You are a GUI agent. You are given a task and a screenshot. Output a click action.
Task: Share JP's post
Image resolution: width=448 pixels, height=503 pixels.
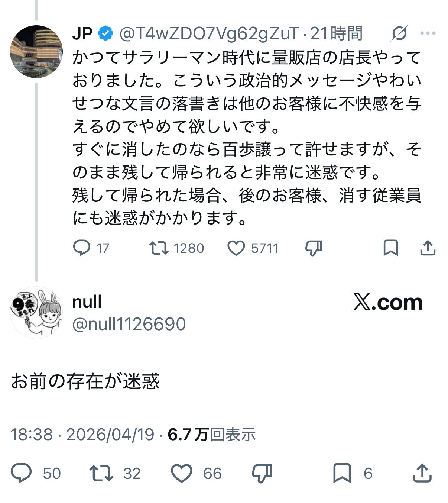tap(428, 248)
